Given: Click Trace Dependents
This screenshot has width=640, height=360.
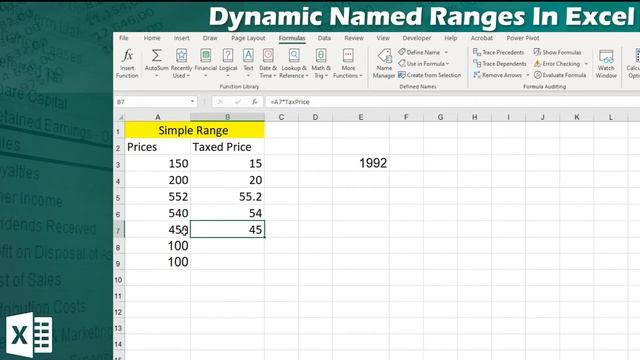Looking at the screenshot, I should pyautogui.click(x=500, y=64).
